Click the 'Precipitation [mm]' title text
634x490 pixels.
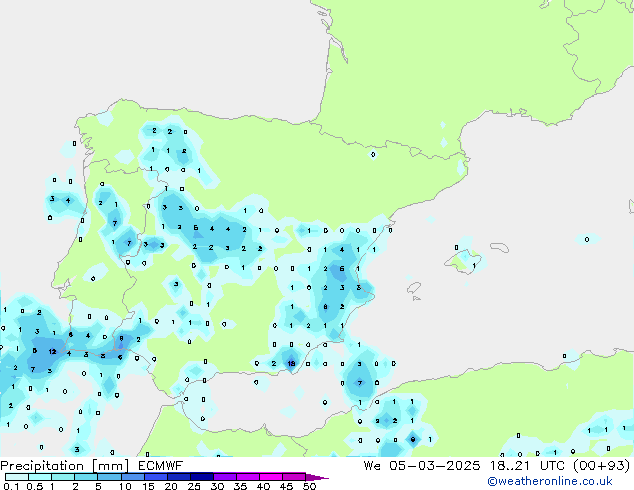64,466
